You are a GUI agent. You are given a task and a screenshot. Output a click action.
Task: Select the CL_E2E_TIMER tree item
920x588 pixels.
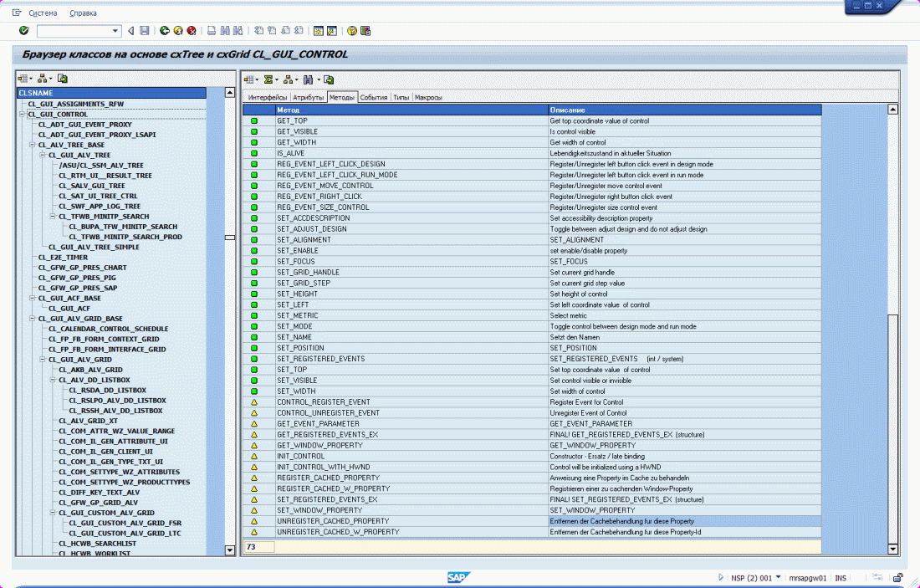pos(63,258)
